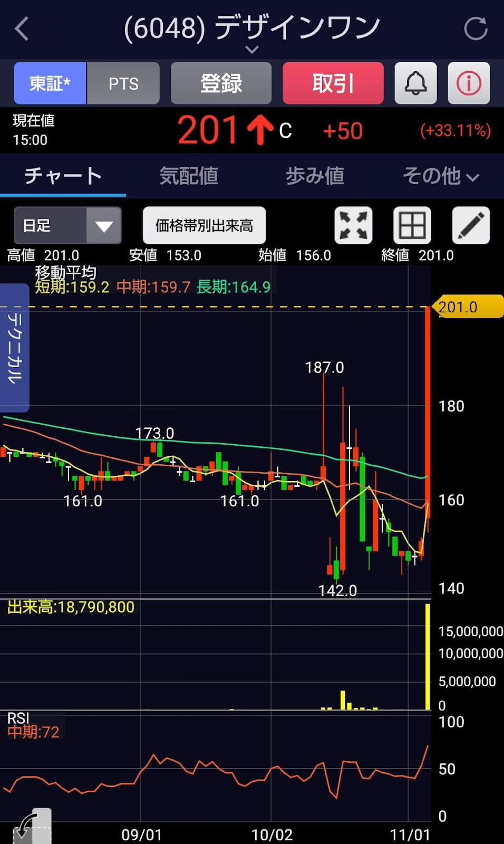Tap the 201.0 current price marker

click(467, 307)
